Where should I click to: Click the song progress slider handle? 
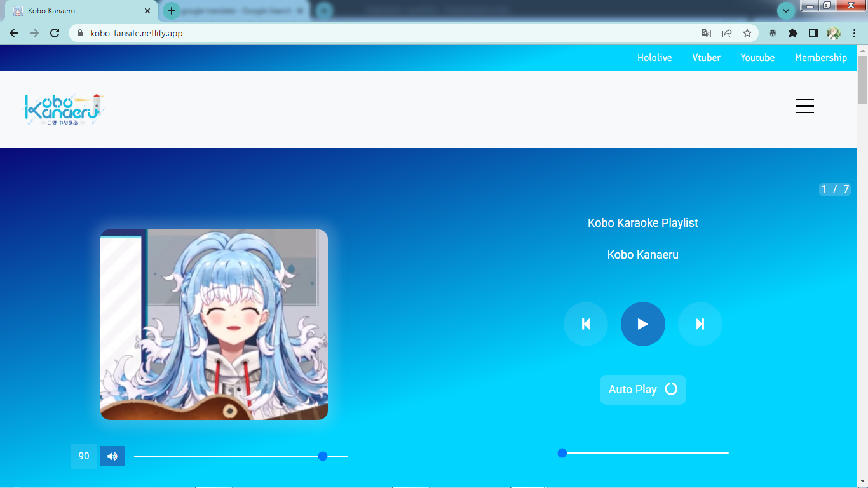tap(562, 453)
